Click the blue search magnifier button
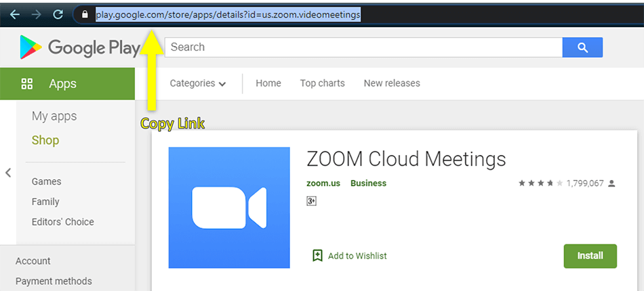Screen dimensions: 644x291 [x=582, y=47]
